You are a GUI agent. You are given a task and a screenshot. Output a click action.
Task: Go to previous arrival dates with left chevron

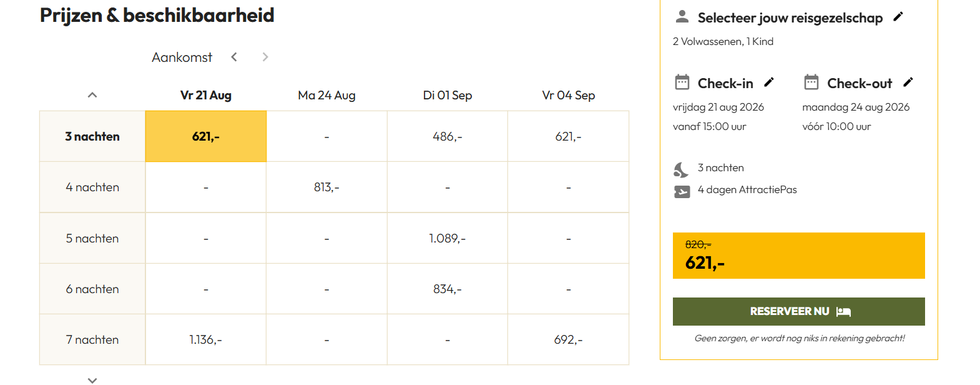(234, 57)
